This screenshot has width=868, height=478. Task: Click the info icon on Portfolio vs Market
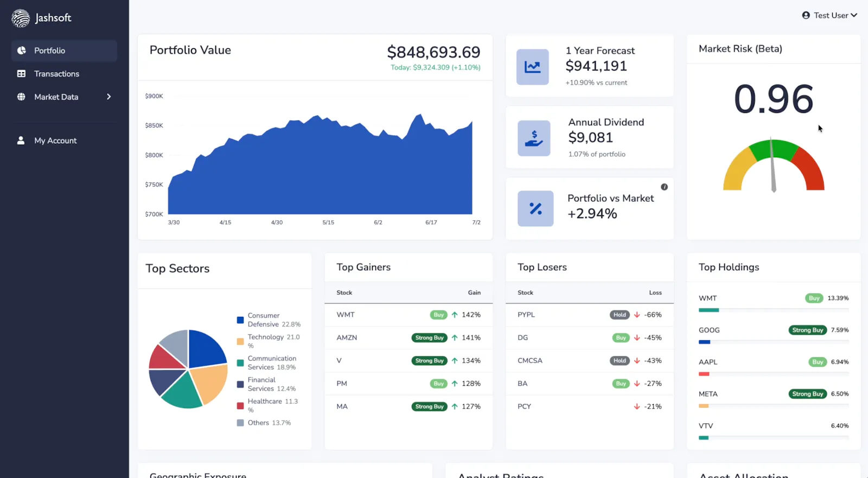point(664,187)
